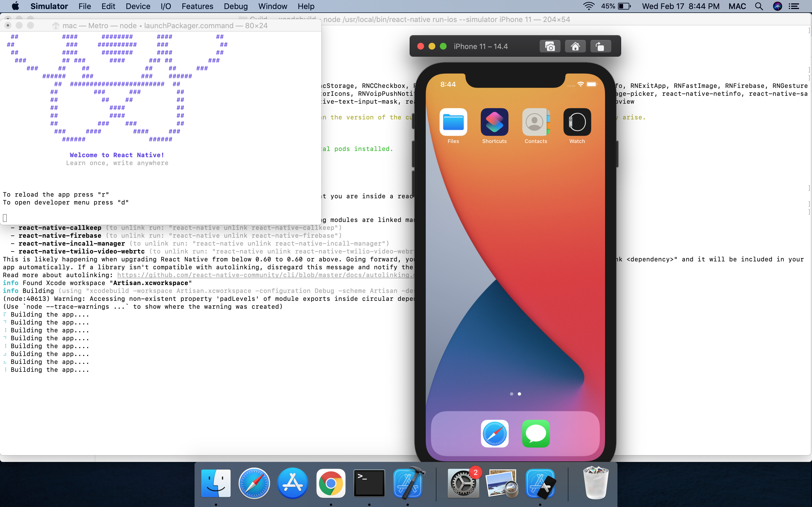812x507 pixels.
Task: Tap Safari in the iPhone dock
Action: pyautogui.click(x=494, y=433)
